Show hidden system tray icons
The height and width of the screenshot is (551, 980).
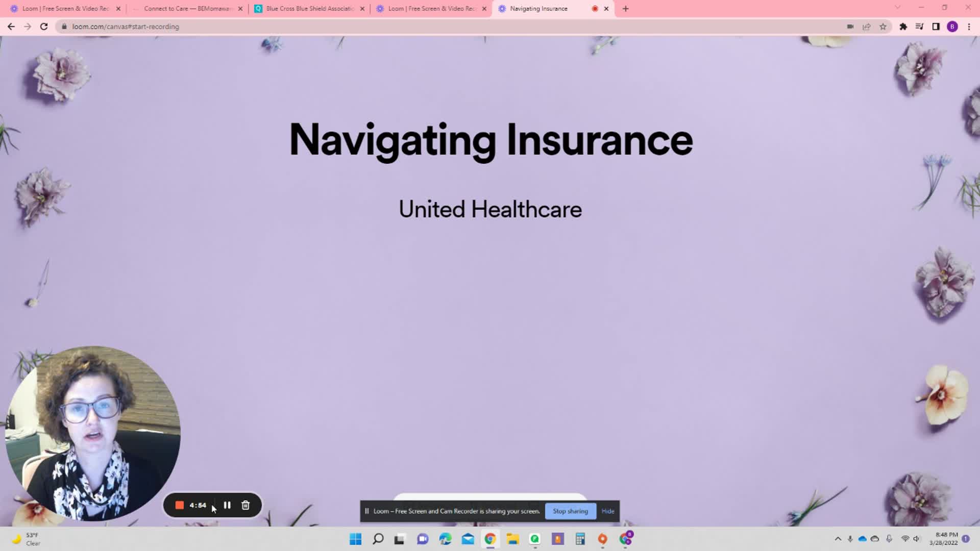pos(838,539)
